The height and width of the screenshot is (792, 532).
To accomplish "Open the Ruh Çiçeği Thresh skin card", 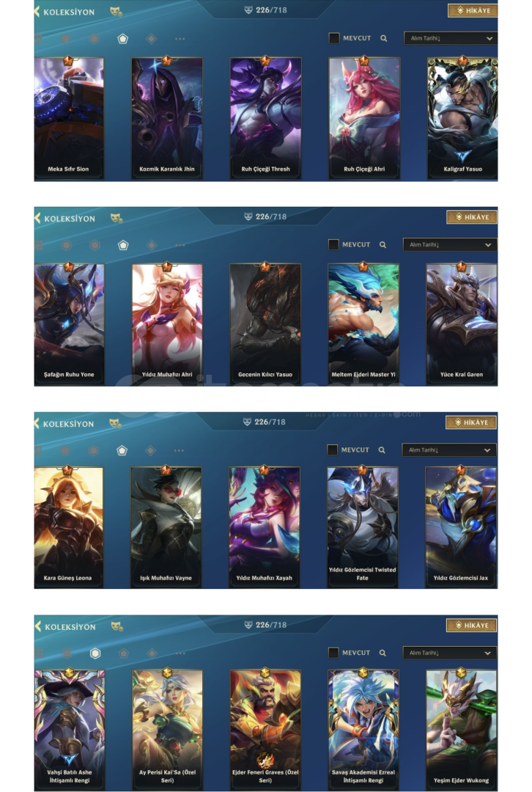I will click(x=265, y=118).
